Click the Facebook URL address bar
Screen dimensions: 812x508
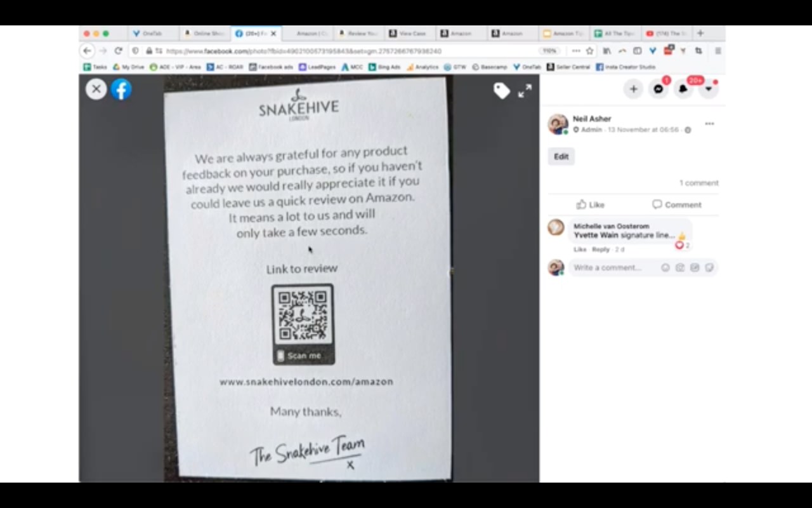330,51
